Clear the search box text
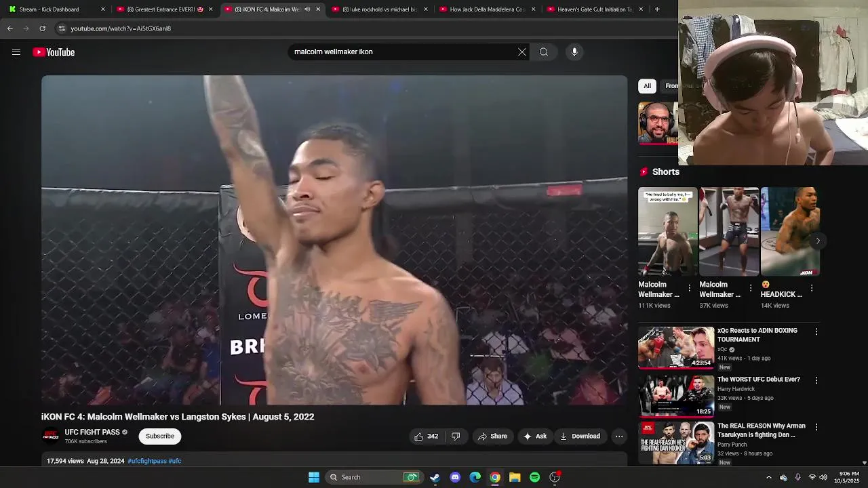The height and width of the screenshot is (488, 868). (522, 52)
